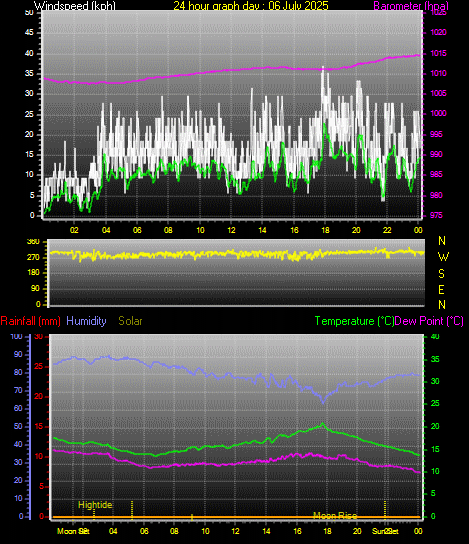Click the Sunset label on bottom axis
Image resolution: width=469 pixels, height=544 pixels.
(x=385, y=531)
